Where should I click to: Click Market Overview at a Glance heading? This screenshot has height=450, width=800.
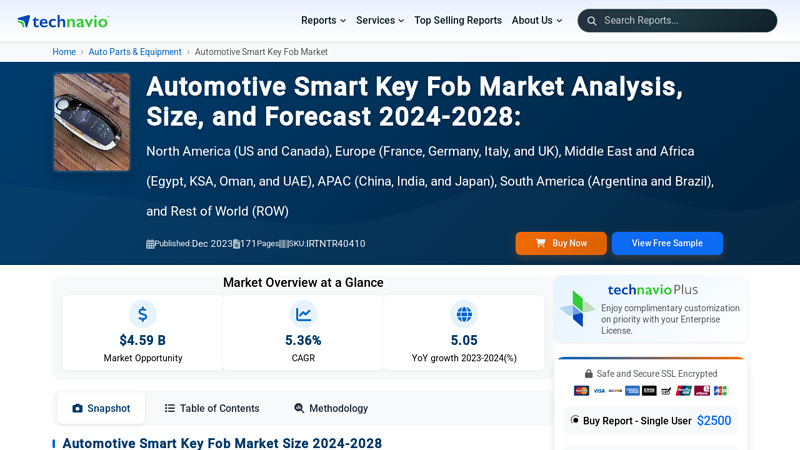tap(303, 283)
